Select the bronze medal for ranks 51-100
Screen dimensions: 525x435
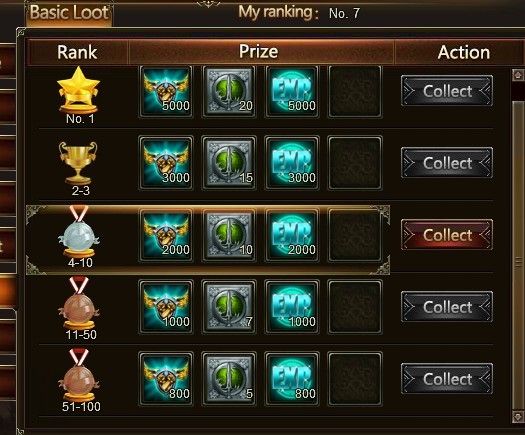79,375
